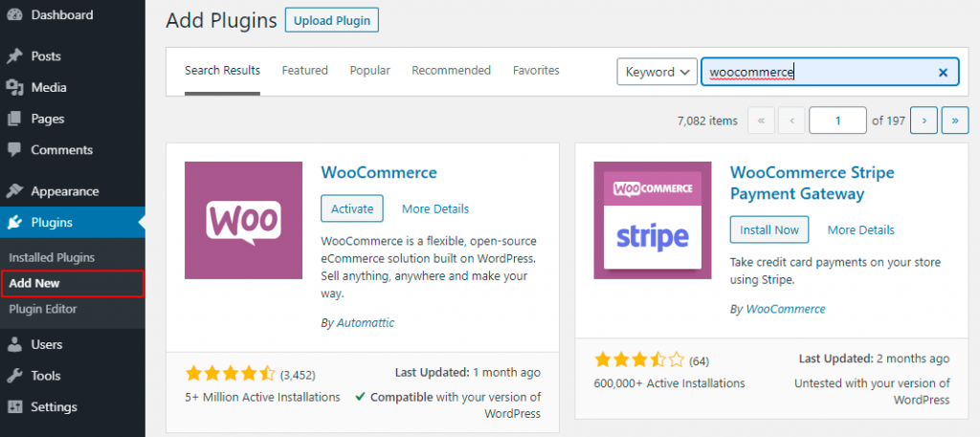Click the Dashboard gauge icon

pyautogui.click(x=14, y=14)
